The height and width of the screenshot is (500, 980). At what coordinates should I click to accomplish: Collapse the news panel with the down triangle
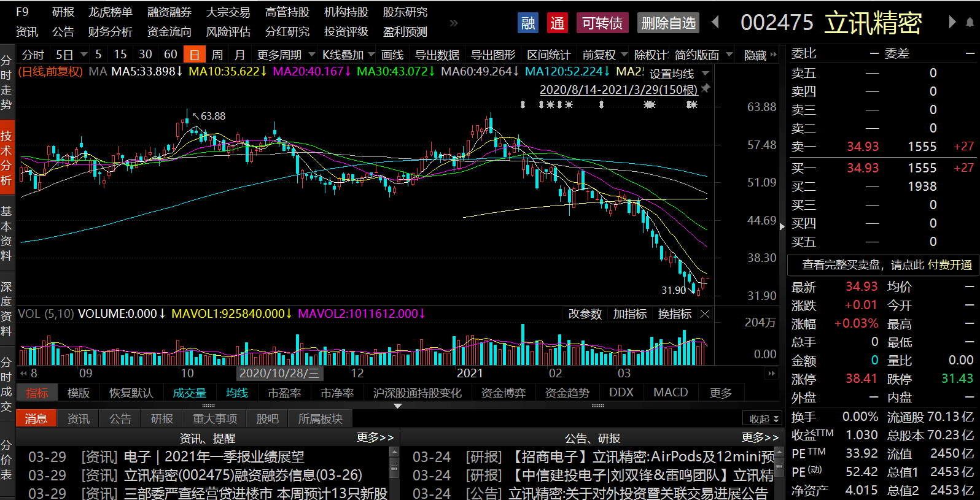pos(398,406)
